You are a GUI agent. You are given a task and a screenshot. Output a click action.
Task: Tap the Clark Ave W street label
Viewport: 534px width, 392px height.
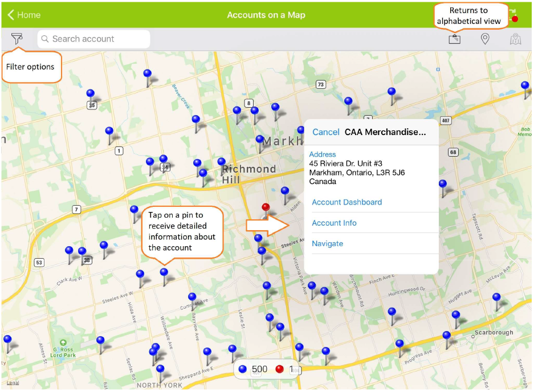(x=69, y=281)
